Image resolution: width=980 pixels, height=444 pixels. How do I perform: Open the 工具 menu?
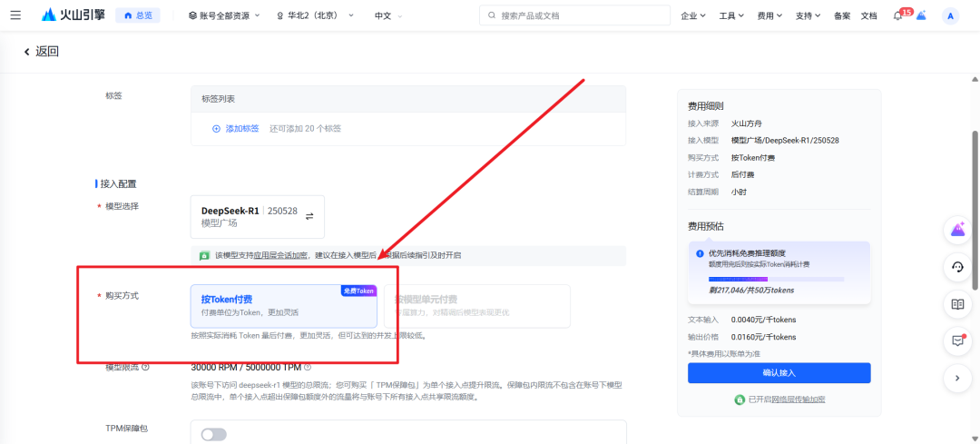[731, 15]
